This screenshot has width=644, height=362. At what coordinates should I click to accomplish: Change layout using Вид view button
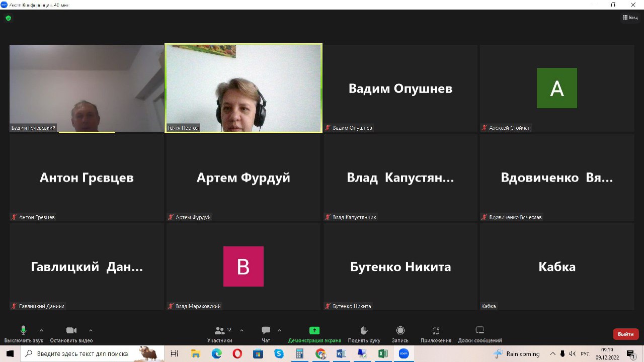630,18
